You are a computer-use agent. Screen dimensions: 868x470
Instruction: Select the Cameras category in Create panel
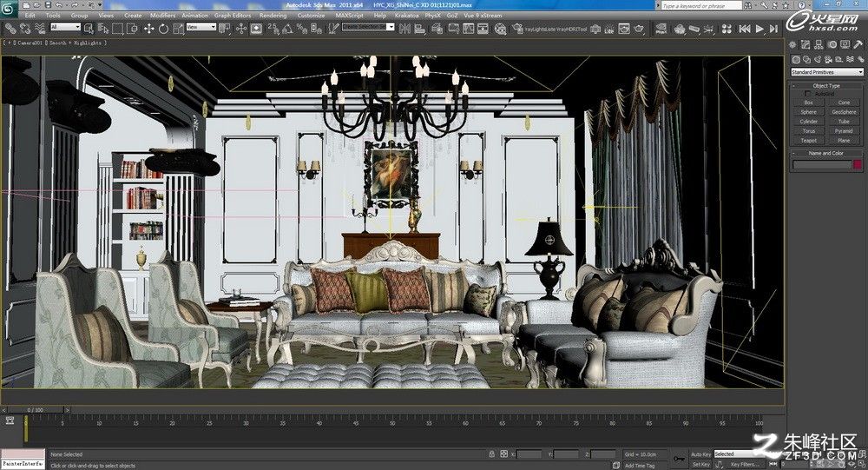828,59
